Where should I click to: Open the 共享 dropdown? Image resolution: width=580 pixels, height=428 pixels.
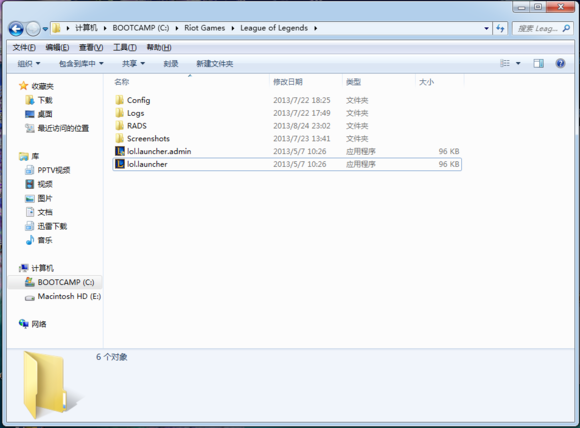tap(133, 64)
